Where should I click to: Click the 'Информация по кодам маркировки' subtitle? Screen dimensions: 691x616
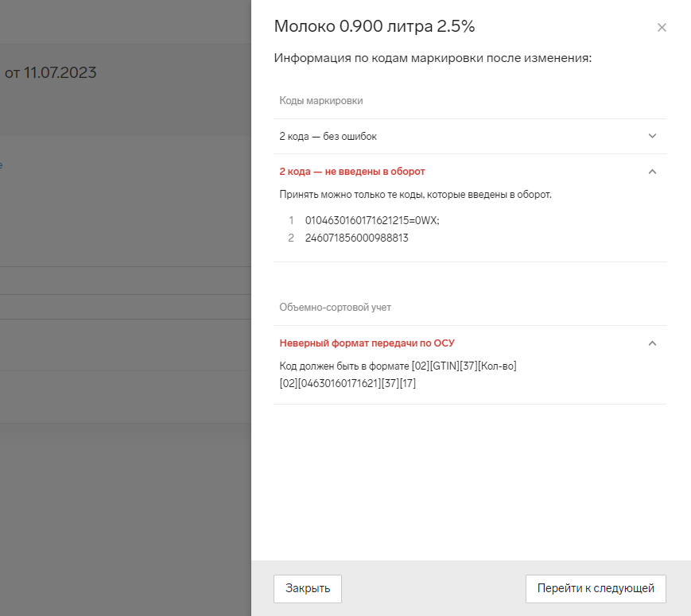433,59
